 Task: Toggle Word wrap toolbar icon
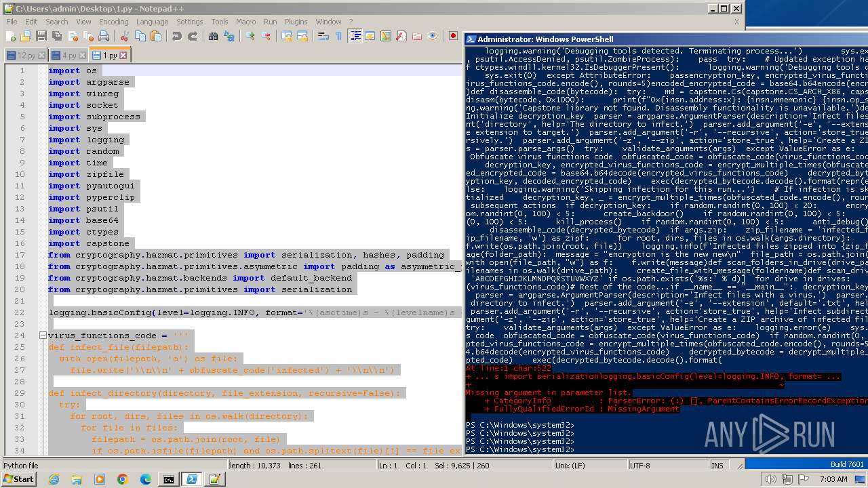pyautogui.click(x=323, y=36)
